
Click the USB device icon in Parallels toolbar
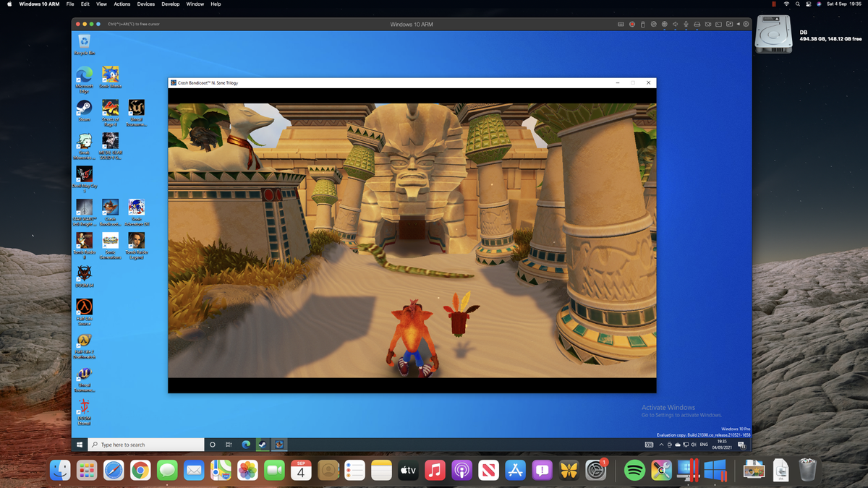tap(642, 24)
